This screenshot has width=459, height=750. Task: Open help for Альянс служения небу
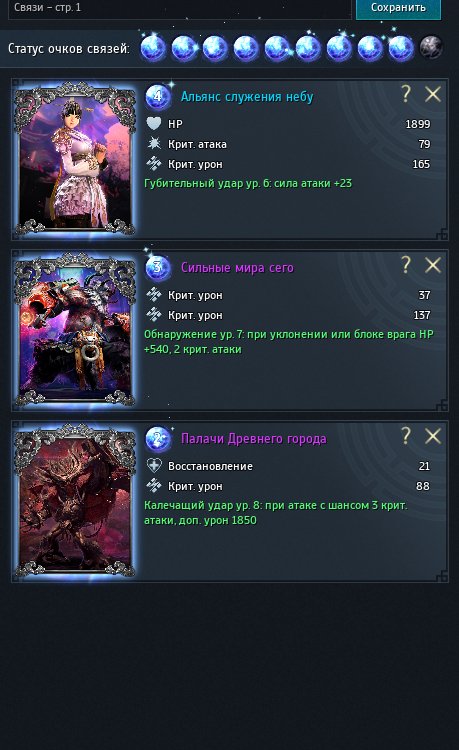(406, 94)
